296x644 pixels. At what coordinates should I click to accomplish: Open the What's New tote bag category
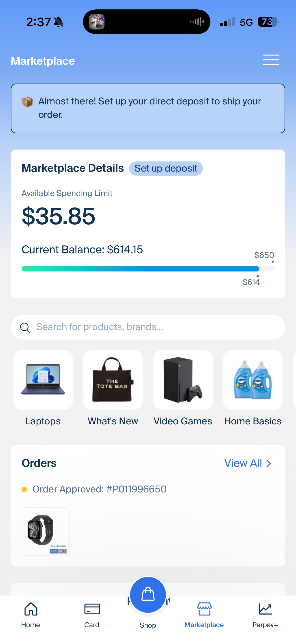pos(113,380)
